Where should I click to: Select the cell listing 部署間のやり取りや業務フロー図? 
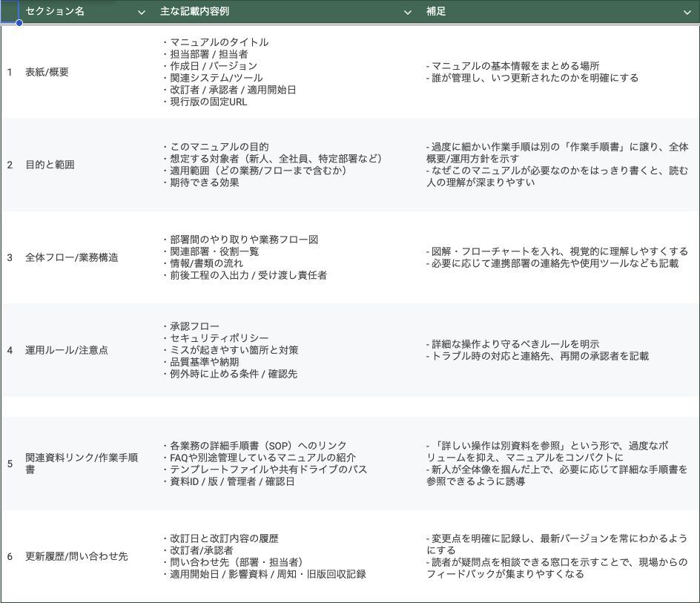pos(287,257)
